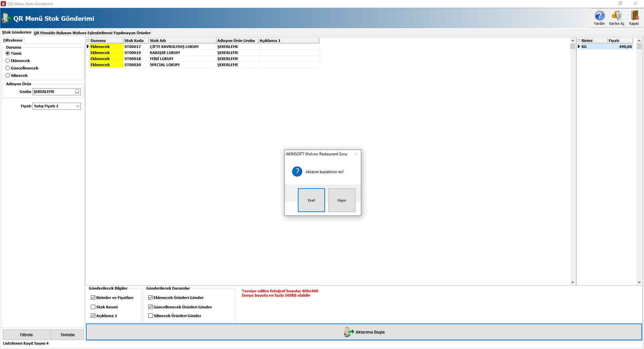Click price grid column chooser dots

pos(579,41)
